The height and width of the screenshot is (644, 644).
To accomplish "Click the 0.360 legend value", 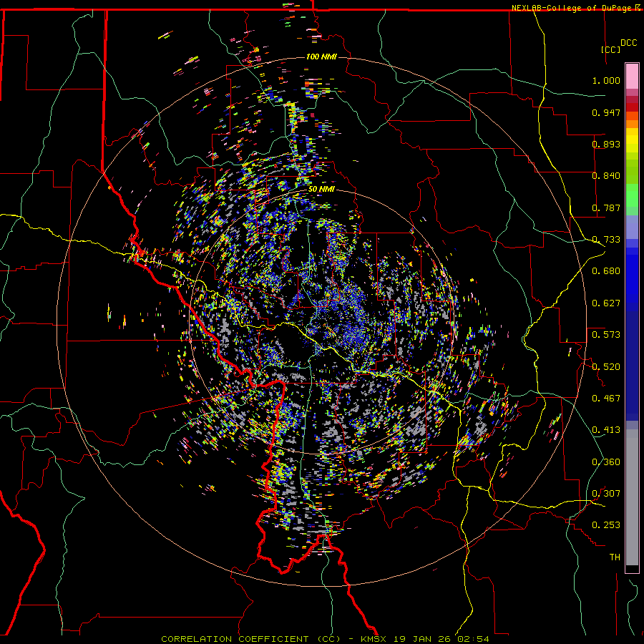I will pyautogui.click(x=606, y=462).
